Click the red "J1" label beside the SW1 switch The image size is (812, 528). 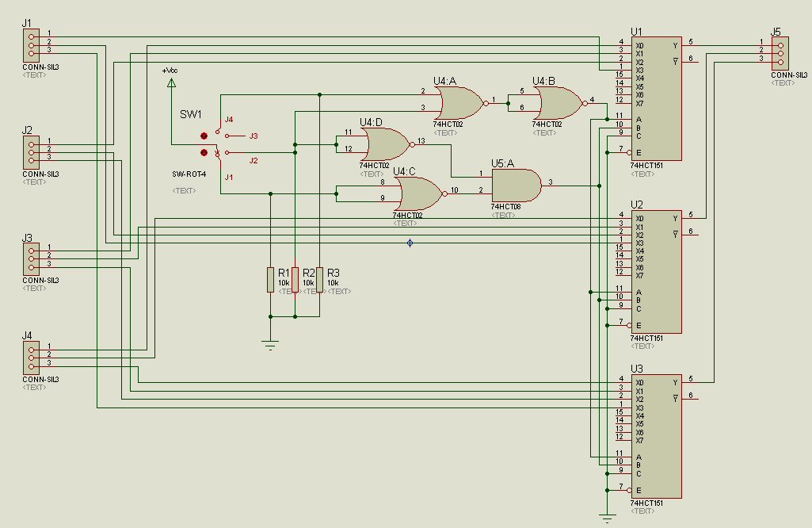click(229, 178)
